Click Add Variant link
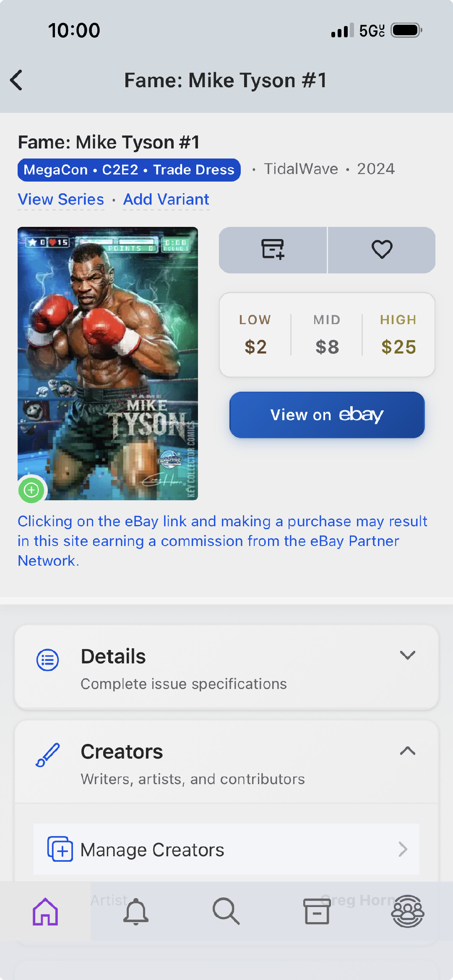 tap(166, 200)
